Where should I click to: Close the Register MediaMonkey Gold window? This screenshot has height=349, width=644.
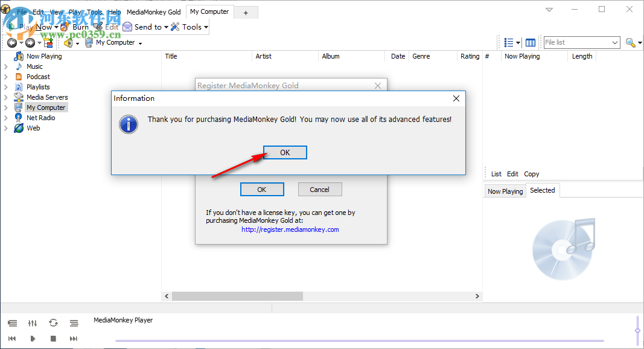coord(378,86)
